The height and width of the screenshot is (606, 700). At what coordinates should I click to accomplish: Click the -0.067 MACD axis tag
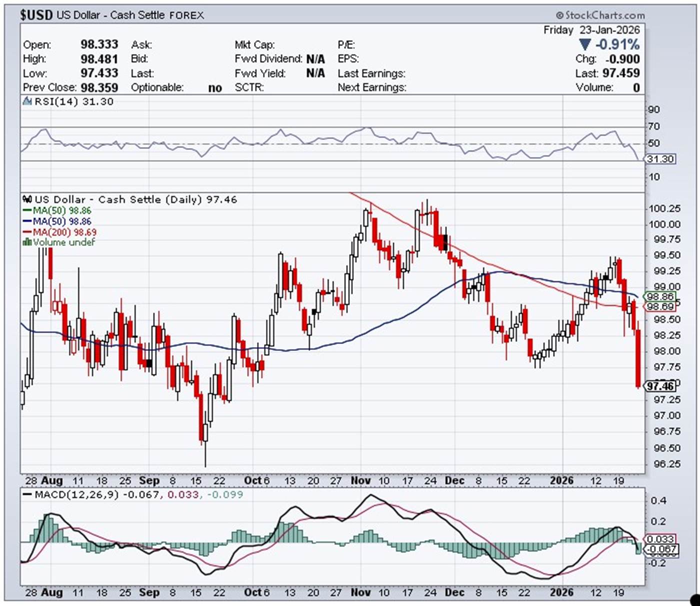click(660, 549)
